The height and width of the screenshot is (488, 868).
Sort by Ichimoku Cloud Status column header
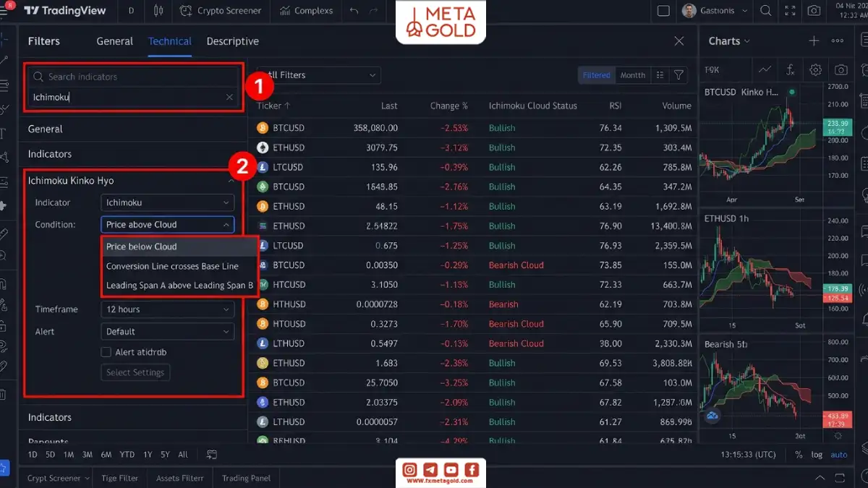pyautogui.click(x=533, y=106)
